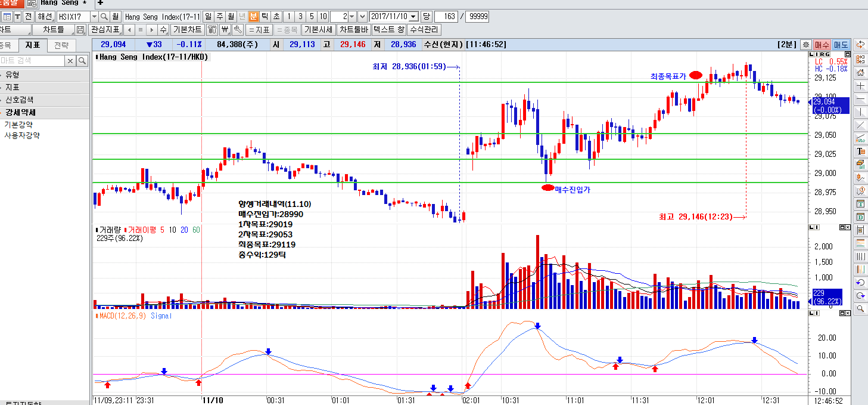
Task: Click the green D icon in right toolbar
Action: [x=860, y=217]
